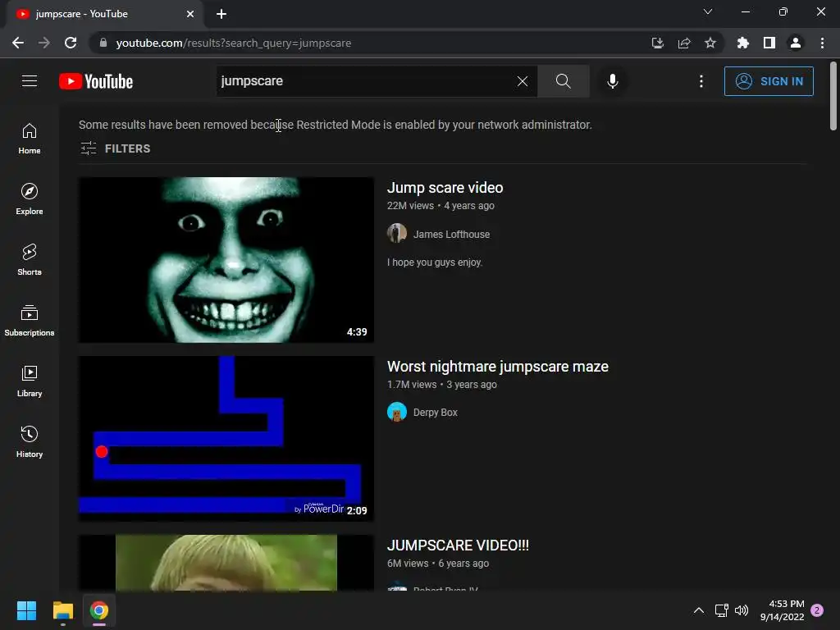
Task: Open Shorts in the sidebar
Action: [x=30, y=260]
